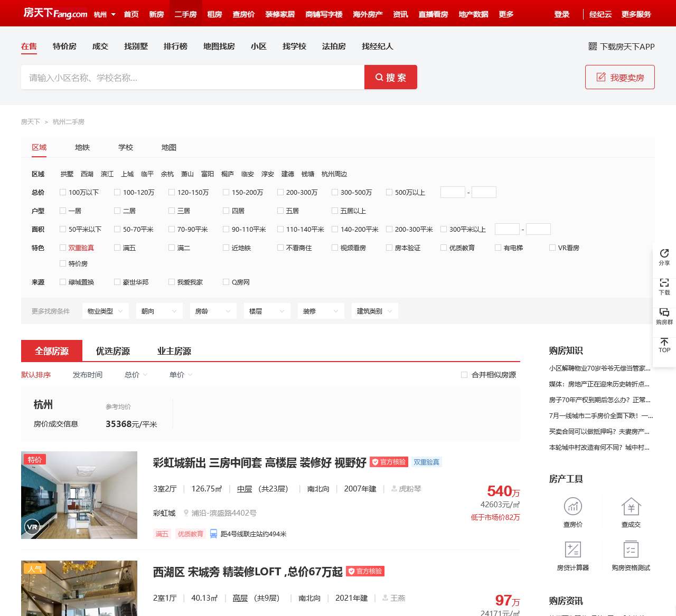Open the 查成交 transactions tool icon
The width and height of the screenshot is (676, 616).
click(631, 507)
